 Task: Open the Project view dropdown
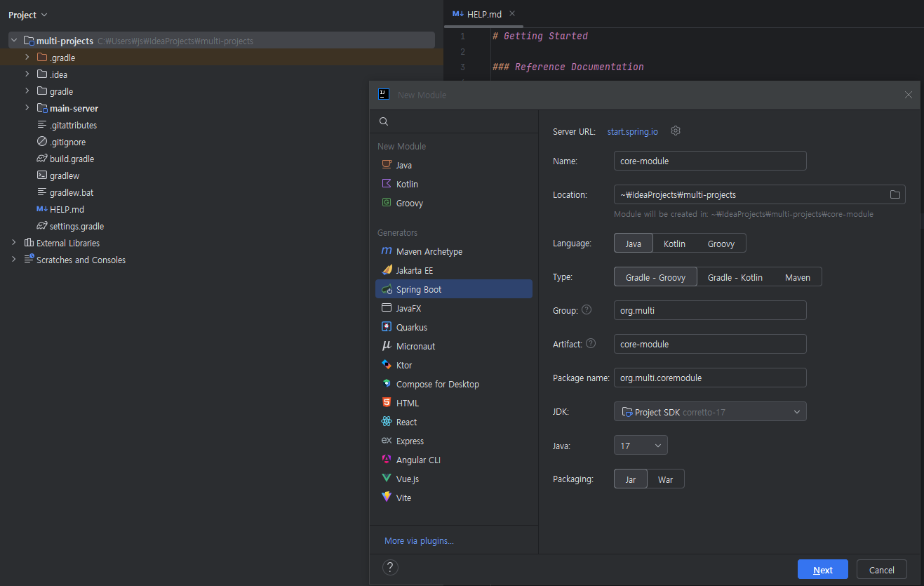[28, 15]
